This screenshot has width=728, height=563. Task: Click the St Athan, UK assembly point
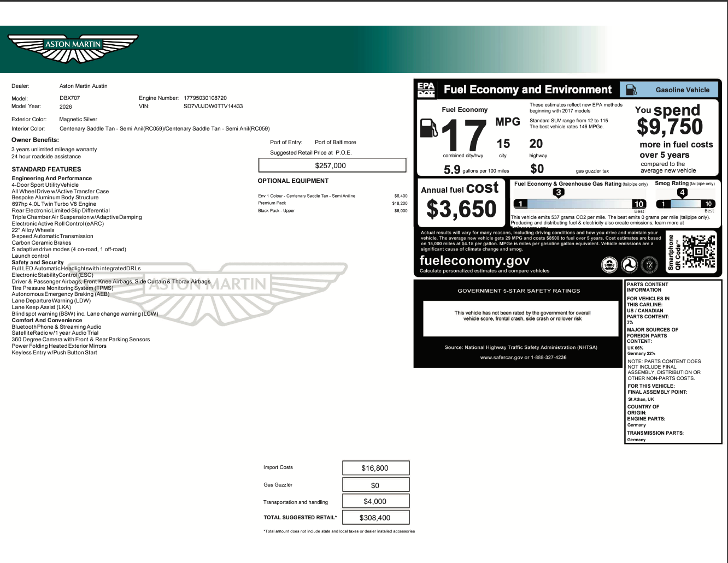pyautogui.click(x=641, y=399)
